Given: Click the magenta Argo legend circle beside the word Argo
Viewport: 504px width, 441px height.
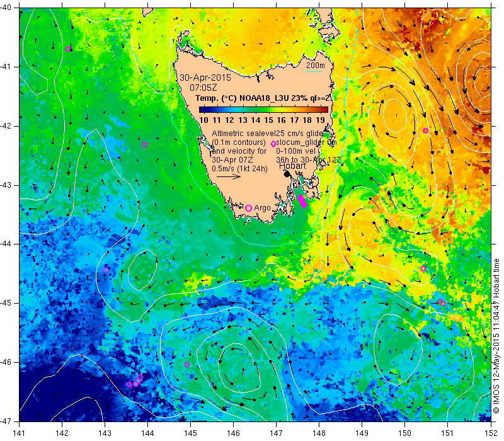Looking at the screenshot, I should tap(248, 208).
